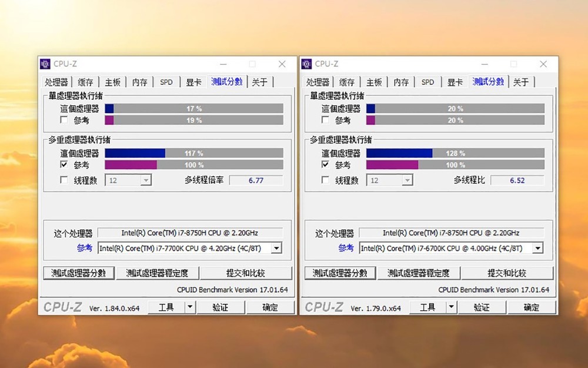Screen dimensions: 588x368
Task: Click 工具 button in left CPU-Z window
Action: (166, 307)
